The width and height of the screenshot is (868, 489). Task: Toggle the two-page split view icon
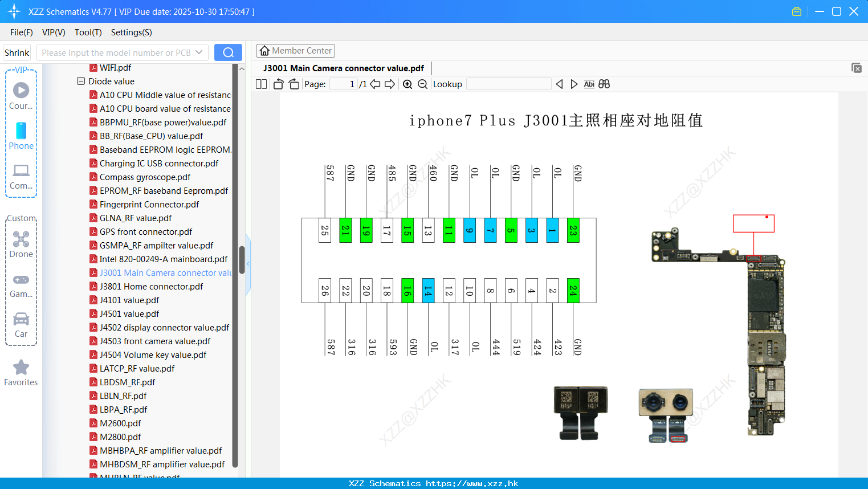(262, 84)
